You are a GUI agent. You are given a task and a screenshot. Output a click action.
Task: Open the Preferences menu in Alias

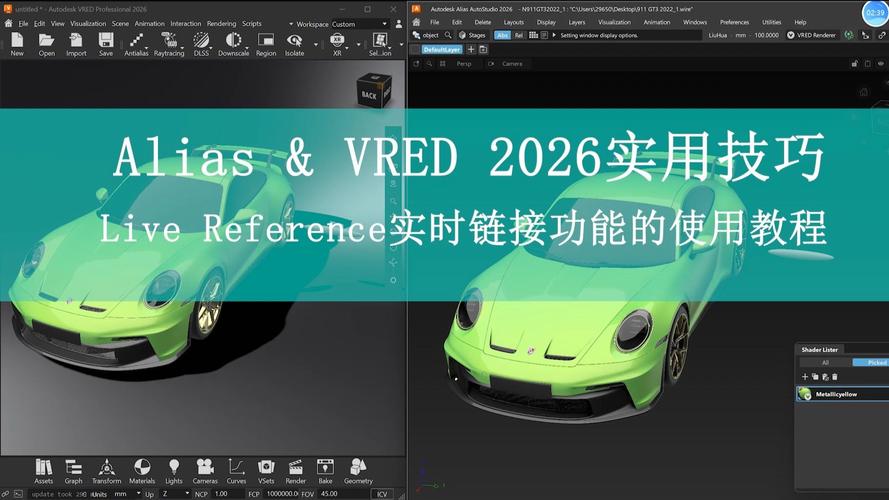coord(734,22)
